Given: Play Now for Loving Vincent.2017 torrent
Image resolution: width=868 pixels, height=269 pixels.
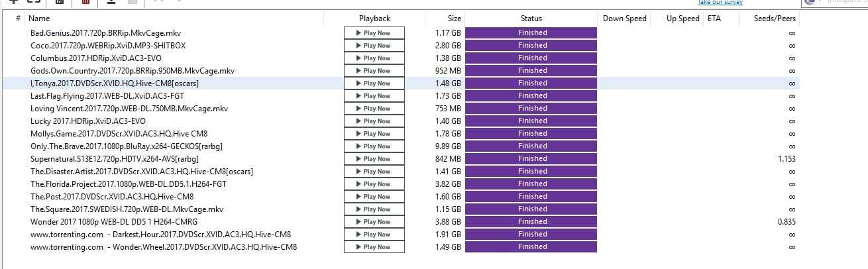Looking at the screenshot, I should (374, 108).
